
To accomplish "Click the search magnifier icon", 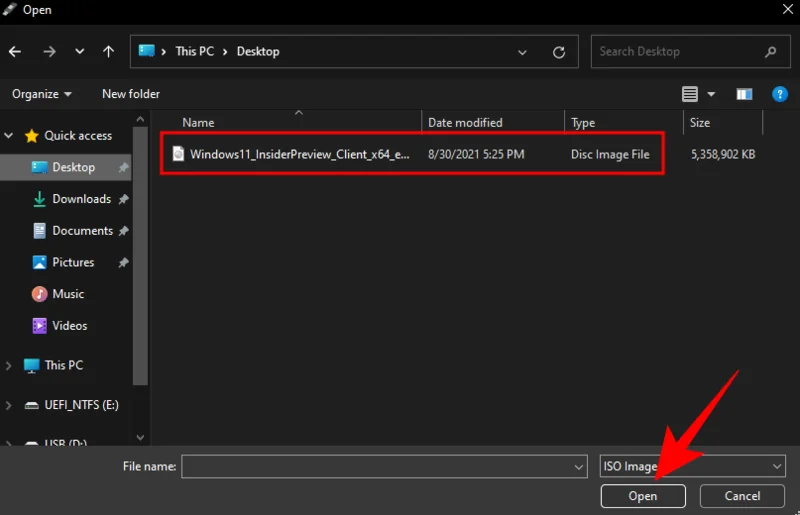I will tap(770, 52).
